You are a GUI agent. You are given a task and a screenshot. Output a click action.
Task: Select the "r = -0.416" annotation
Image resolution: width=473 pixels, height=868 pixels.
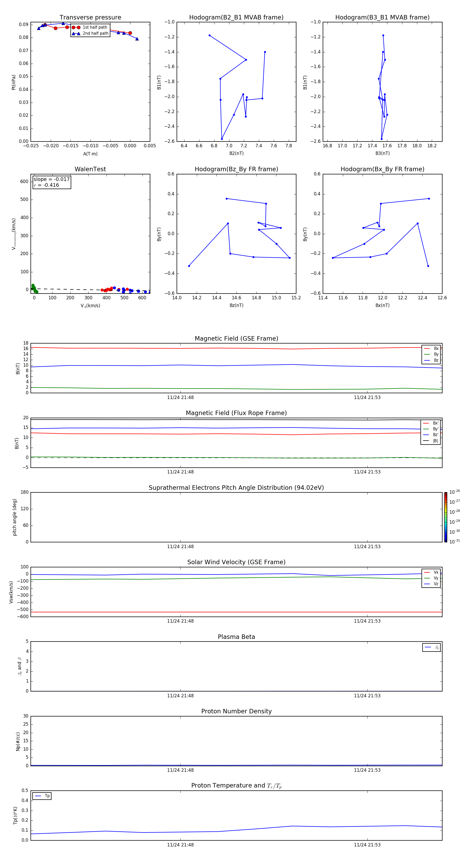click(46, 185)
